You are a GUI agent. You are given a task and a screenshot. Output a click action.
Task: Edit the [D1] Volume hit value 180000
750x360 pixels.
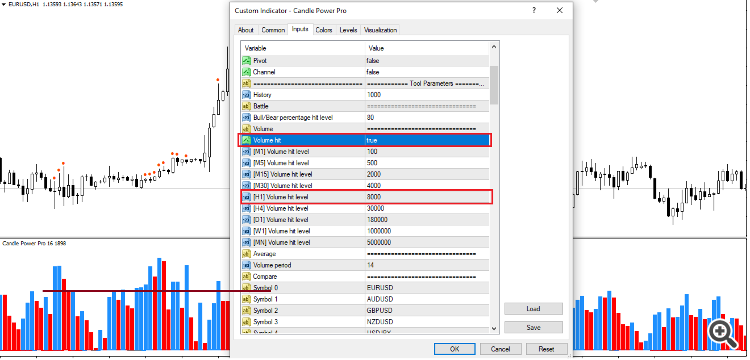click(377, 220)
